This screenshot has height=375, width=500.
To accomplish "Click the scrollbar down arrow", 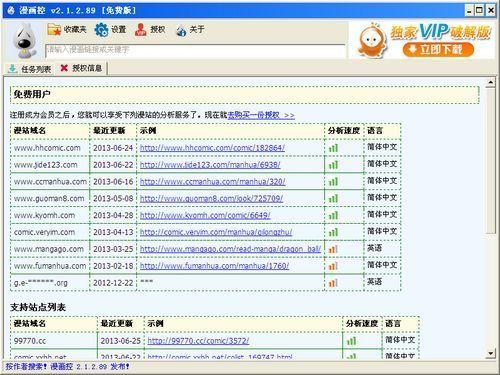I will click(491, 353).
